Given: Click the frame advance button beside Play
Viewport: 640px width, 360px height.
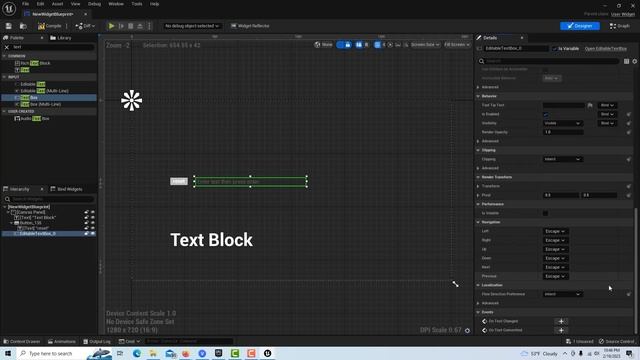Looking at the screenshot, I should tap(121, 26).
